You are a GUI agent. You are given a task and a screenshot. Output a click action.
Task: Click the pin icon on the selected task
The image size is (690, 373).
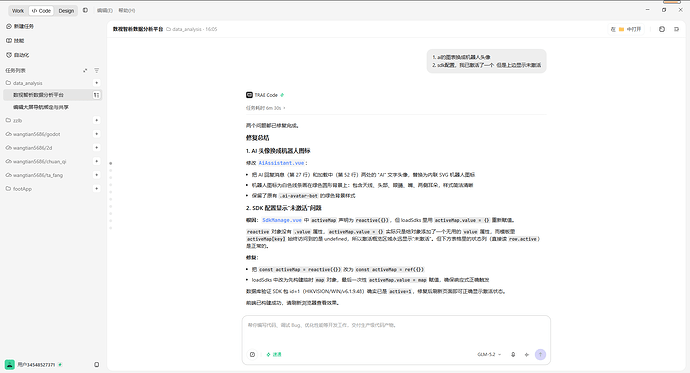pos(96,95)
